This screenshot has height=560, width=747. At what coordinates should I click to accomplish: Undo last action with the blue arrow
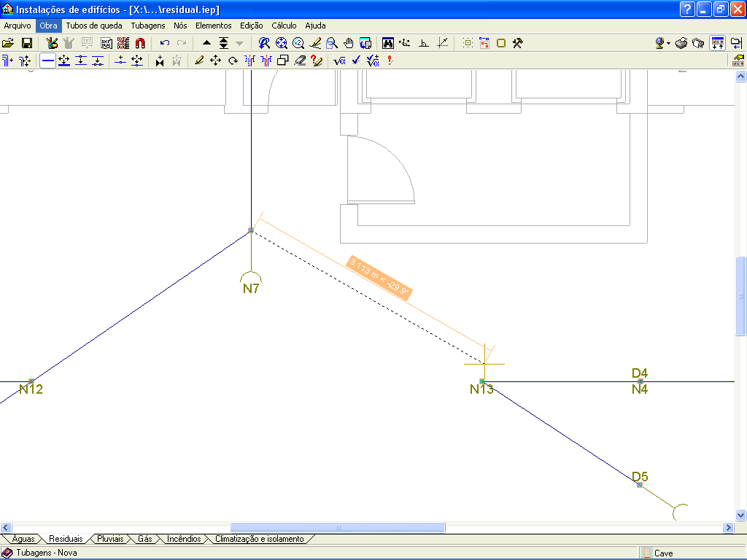pyautogui.click(x=165, y=43)
